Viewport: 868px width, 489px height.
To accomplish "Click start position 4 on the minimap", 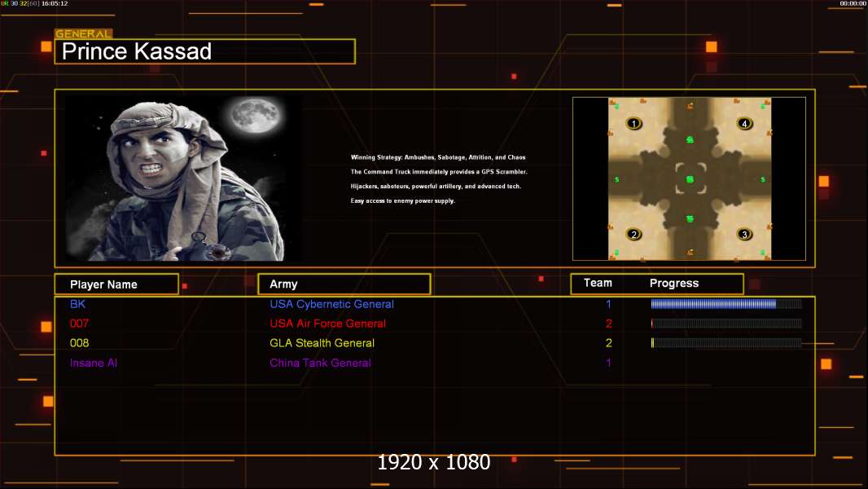I will 744,124.
